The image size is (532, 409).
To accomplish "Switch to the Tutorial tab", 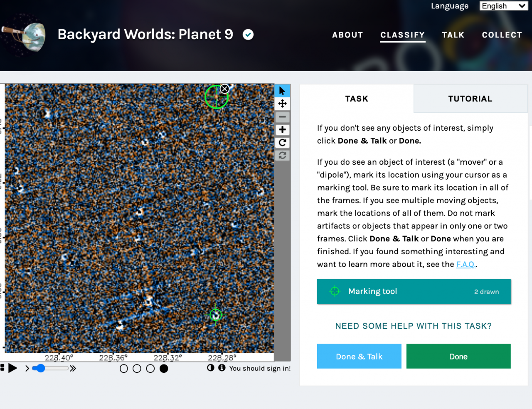I will click(470, 99).
